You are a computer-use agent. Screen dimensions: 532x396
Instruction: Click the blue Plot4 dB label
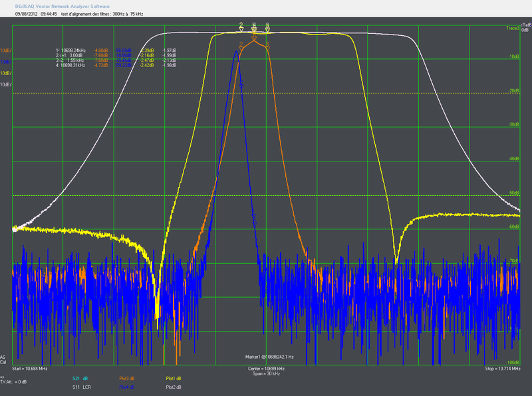pos(127,386)
